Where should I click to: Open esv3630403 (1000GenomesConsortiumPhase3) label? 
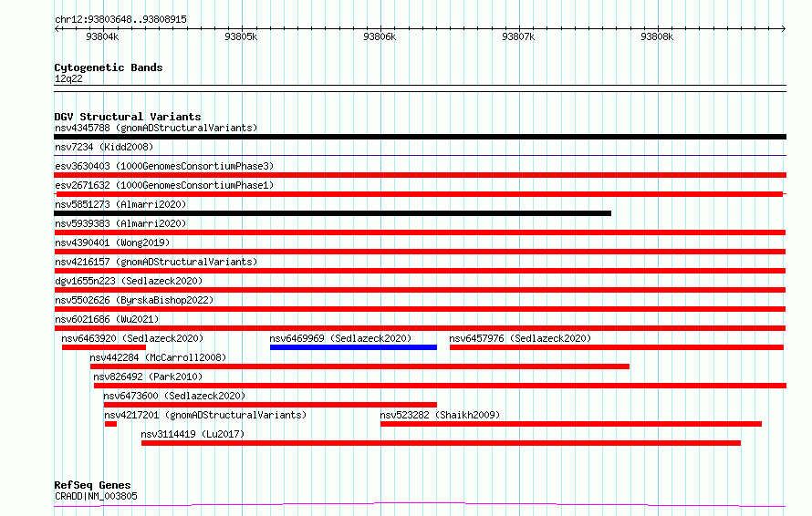point(164,166)
